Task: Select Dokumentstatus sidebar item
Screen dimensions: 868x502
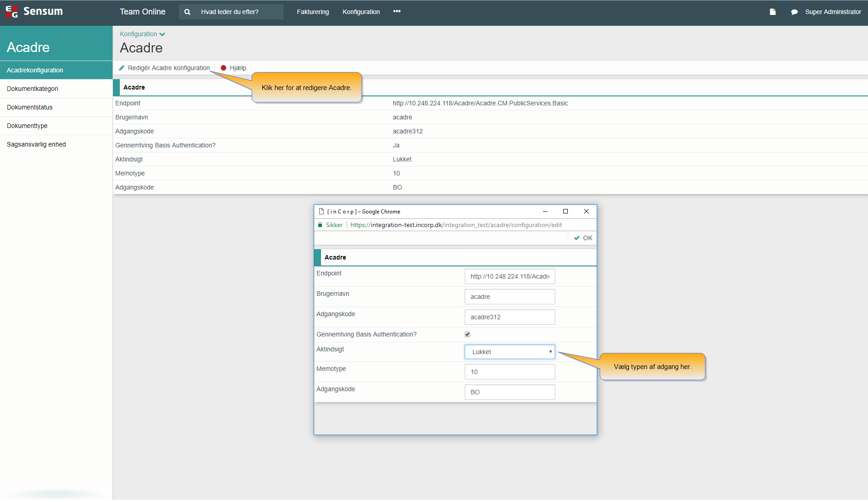Action: 56,107
